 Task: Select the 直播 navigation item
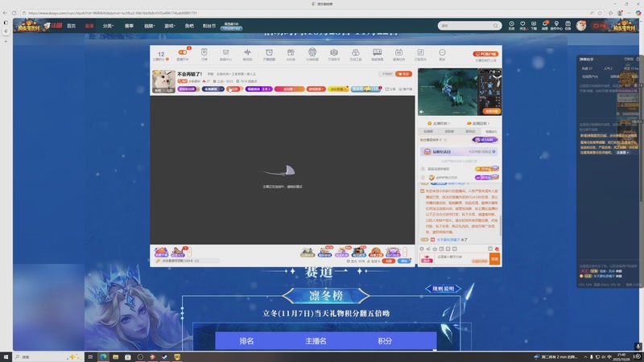(x=89, y=26)
